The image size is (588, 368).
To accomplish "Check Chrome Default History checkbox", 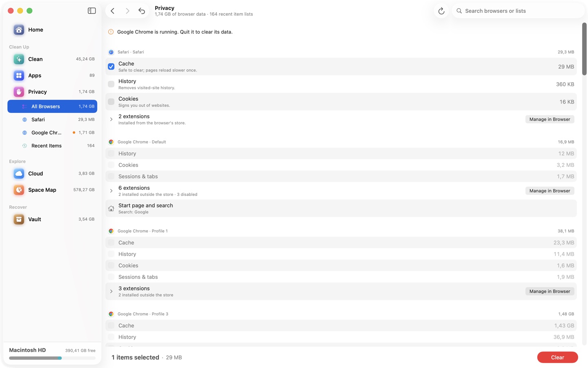I will coord(111,154).
